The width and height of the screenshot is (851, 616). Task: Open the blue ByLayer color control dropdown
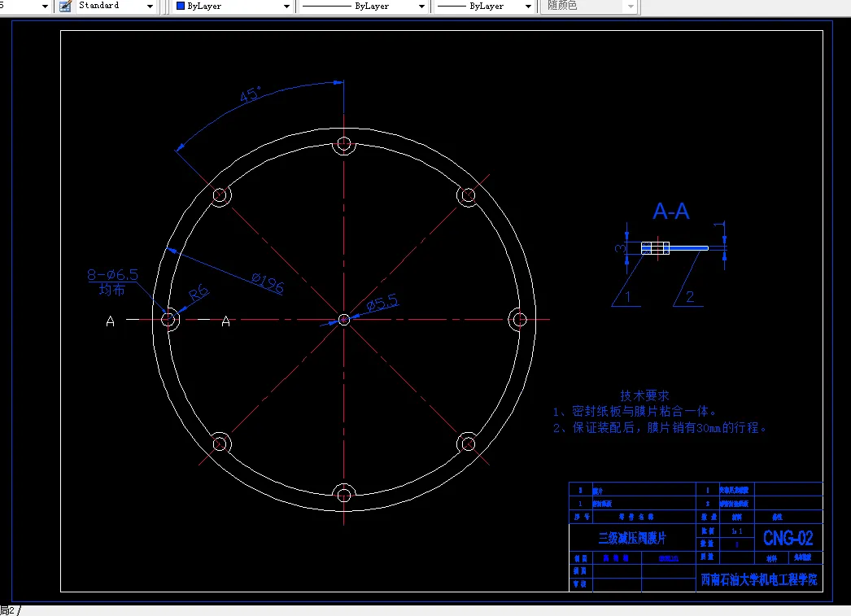point(286,6)
